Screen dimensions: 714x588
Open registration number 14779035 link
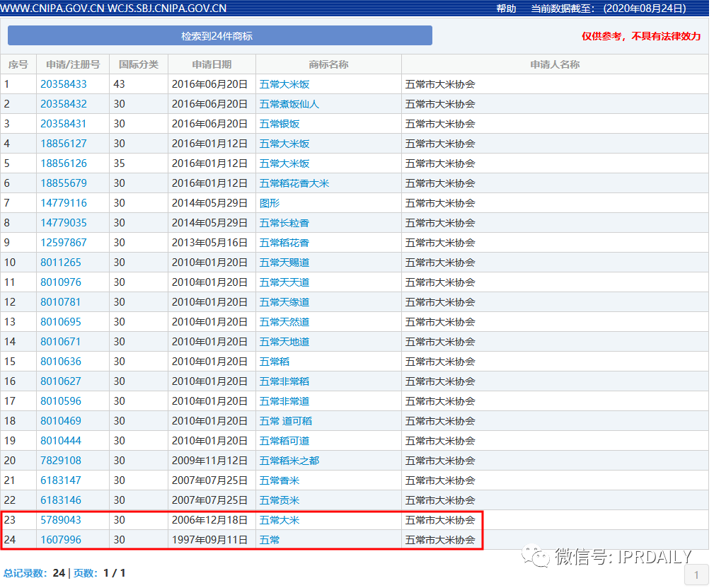(63, 223)
